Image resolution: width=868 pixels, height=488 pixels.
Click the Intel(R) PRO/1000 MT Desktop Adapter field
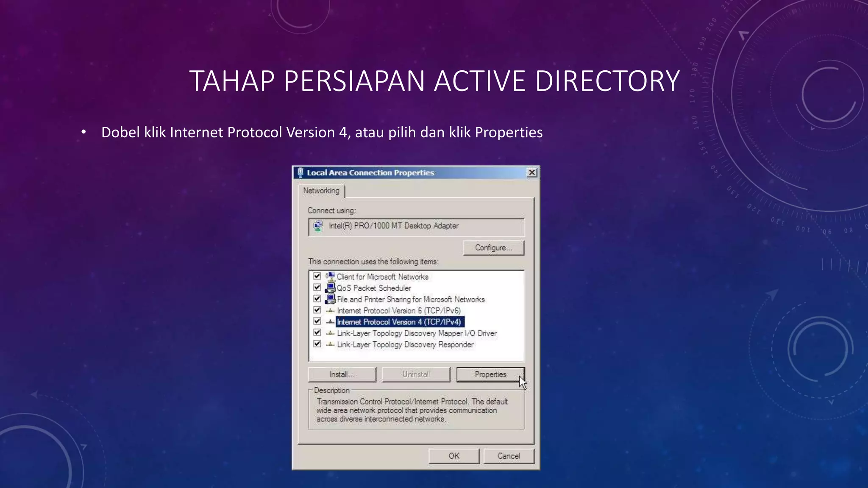pyautogui.click(x=416, y=227)
